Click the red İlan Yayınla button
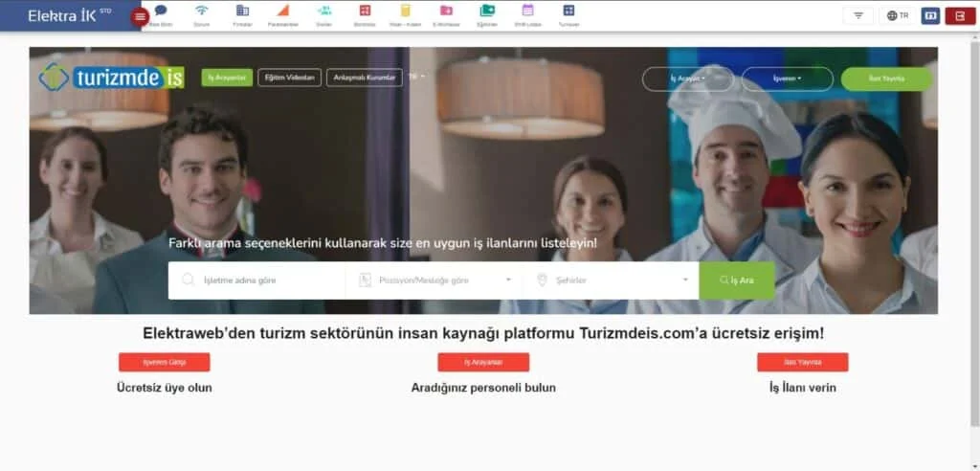The height and width of the screenshot is (471, 980). tap(803, 362)
